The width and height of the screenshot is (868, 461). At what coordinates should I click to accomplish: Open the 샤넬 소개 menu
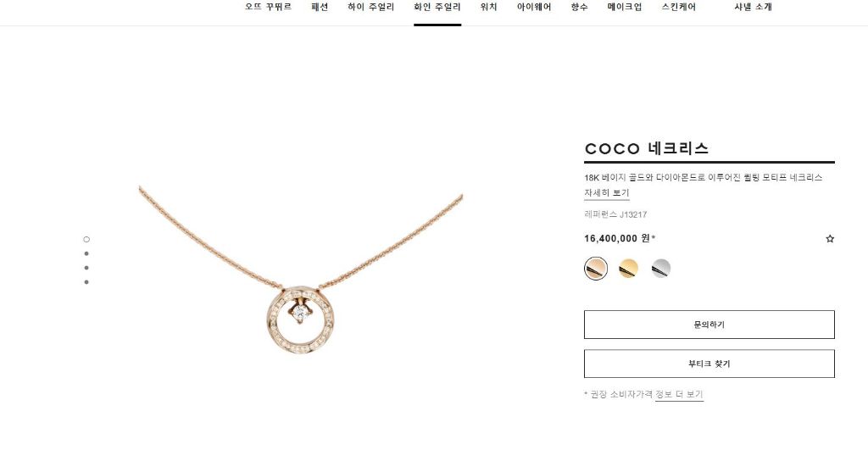point(753,7)
